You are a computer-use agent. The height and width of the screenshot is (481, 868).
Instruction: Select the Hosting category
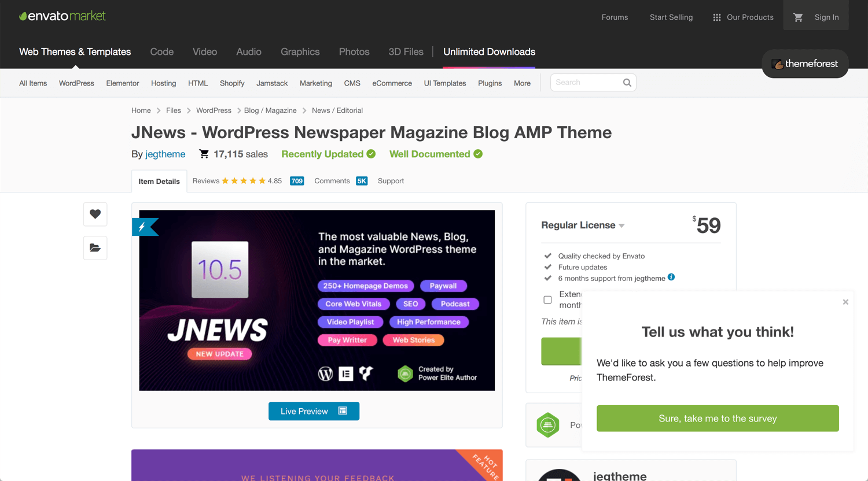click(164, 83)
